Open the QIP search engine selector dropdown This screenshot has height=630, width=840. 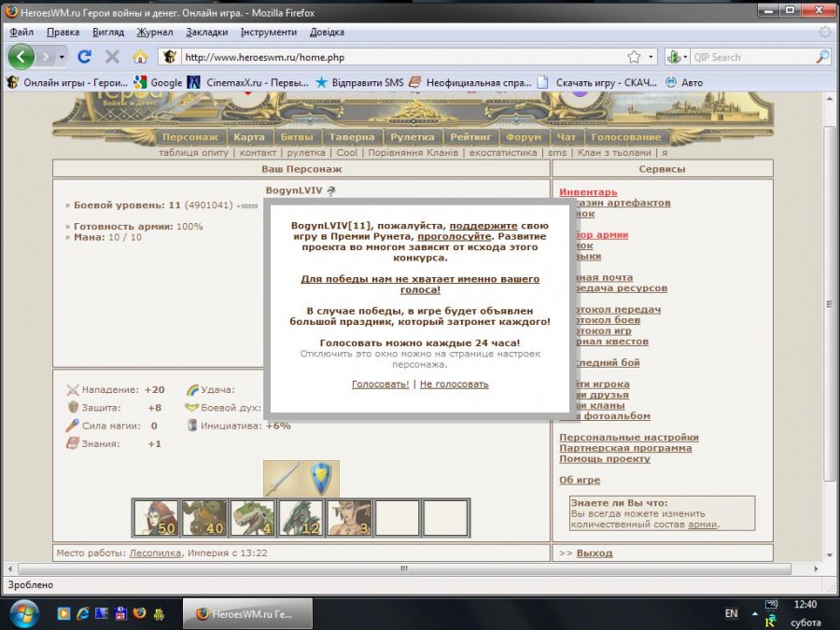point(678,57)
